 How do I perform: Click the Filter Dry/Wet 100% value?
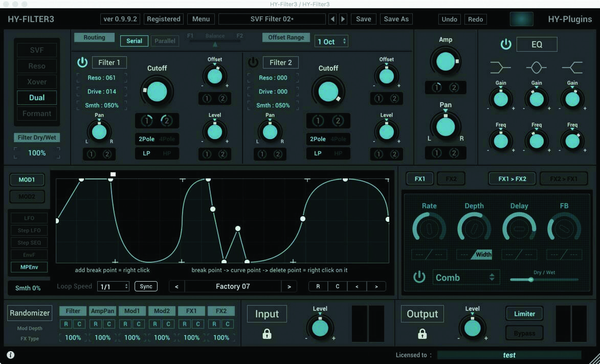[x=37, y=153]
